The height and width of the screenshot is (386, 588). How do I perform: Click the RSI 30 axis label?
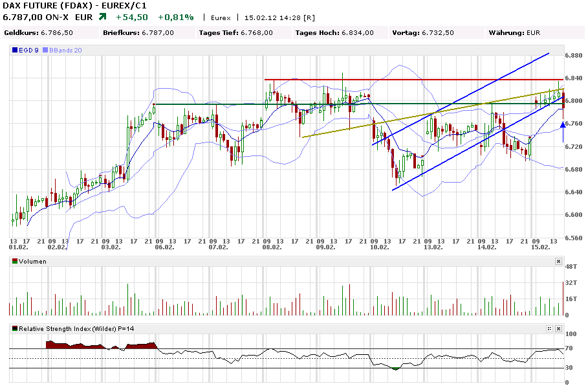569,368
